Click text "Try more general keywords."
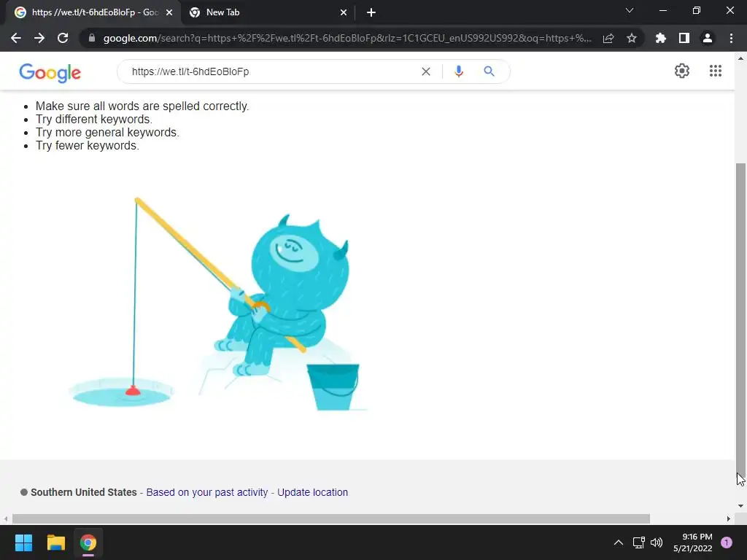This screenshot has height=560, width=747. pos(107,133)
